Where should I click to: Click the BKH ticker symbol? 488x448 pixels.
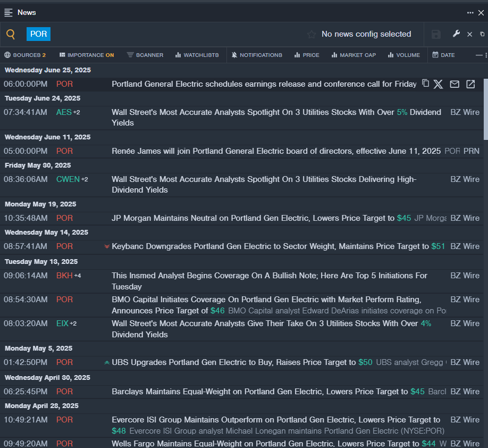click(x=64, y=276)
